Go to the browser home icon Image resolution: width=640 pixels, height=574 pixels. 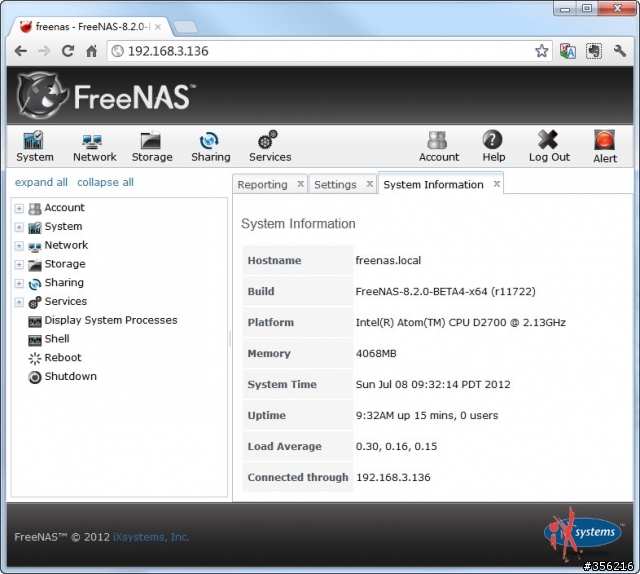pos(91,51)
